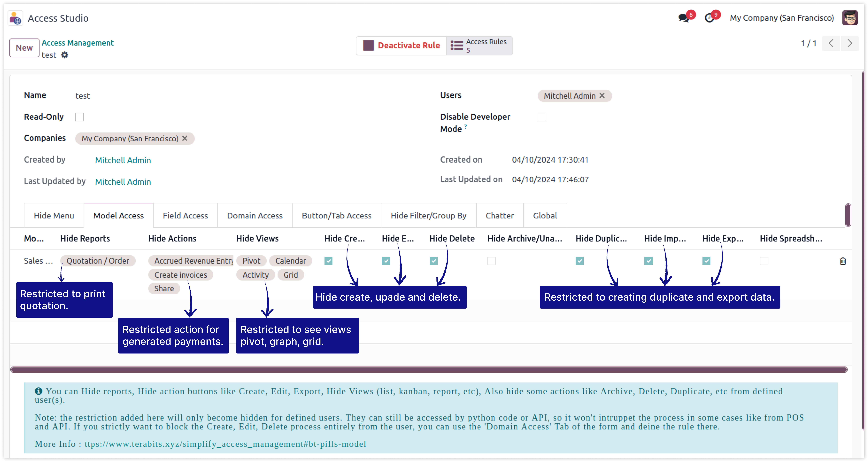Screen dimensions: 868x462
Task: Uncheck Hide Delete for Sales row
Action: click(x=434, y=261)
